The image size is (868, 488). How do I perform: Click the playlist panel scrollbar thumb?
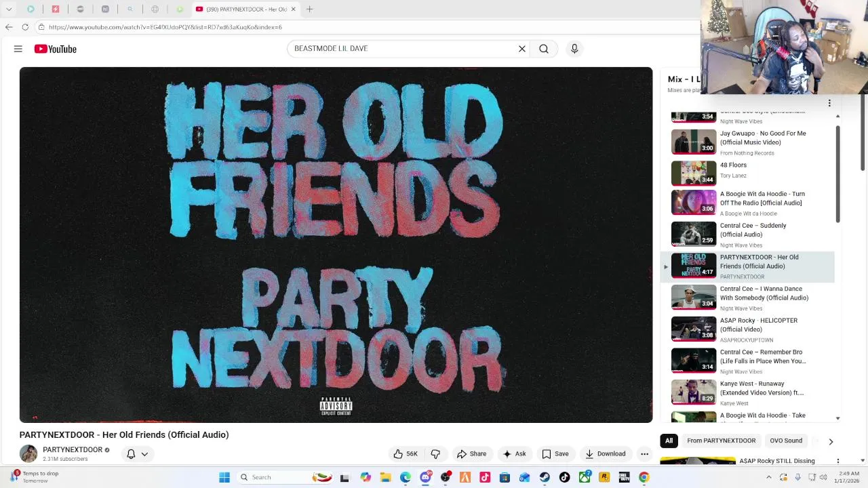click(x=837, y=174)
